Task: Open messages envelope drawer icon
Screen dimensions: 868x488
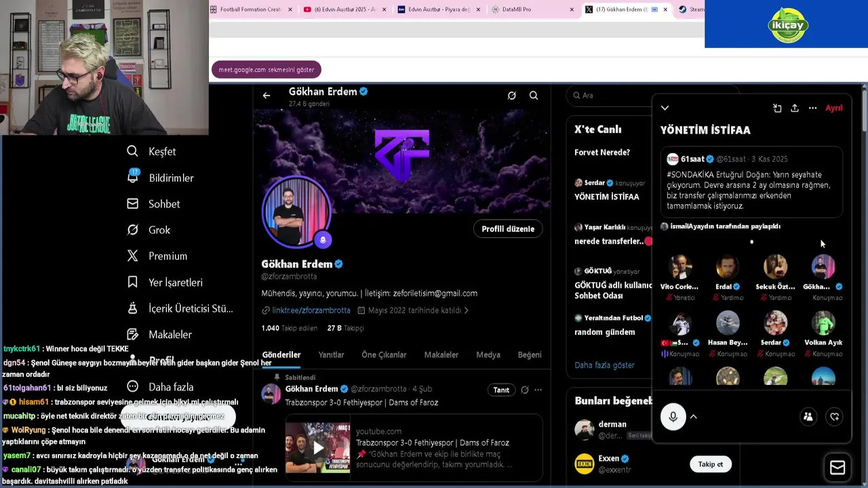Action: pos(837,468)
